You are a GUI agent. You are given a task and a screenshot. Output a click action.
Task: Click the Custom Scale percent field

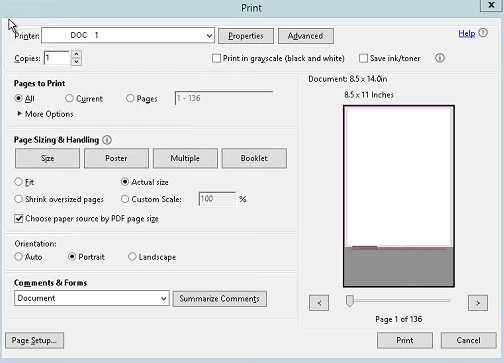(217, 199)
